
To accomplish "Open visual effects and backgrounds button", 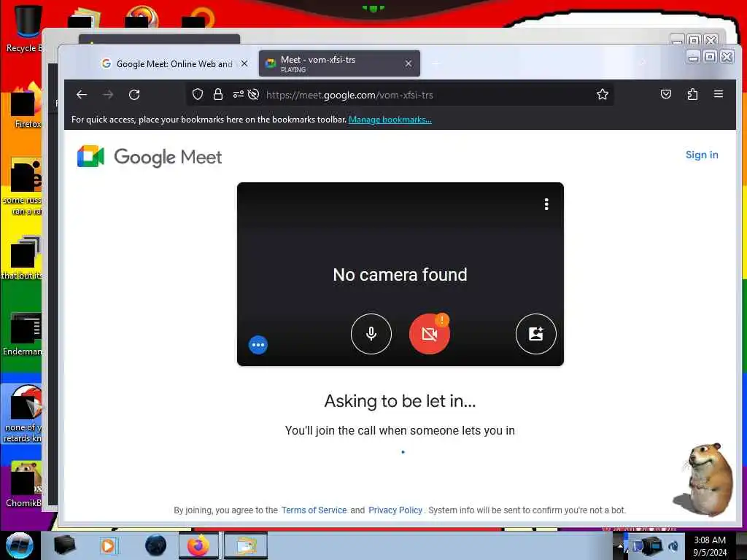I will pyautogui.click(x=536, y=334).
